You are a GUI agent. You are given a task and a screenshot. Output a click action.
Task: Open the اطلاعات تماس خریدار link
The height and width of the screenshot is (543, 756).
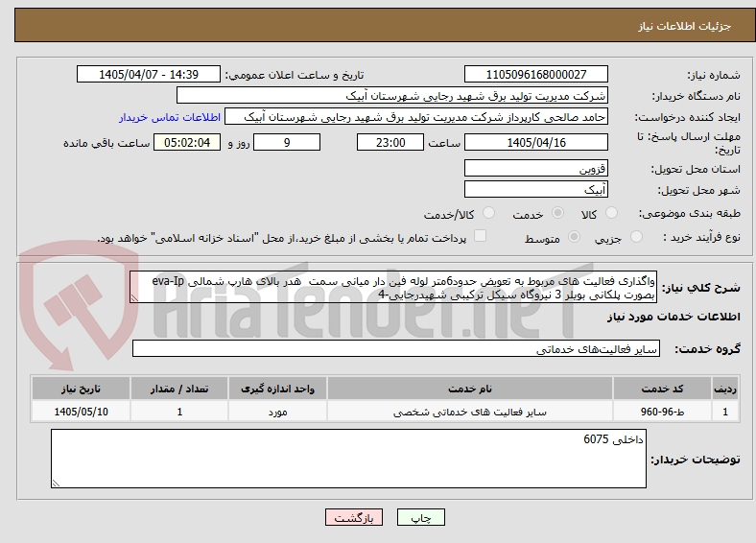170,117
